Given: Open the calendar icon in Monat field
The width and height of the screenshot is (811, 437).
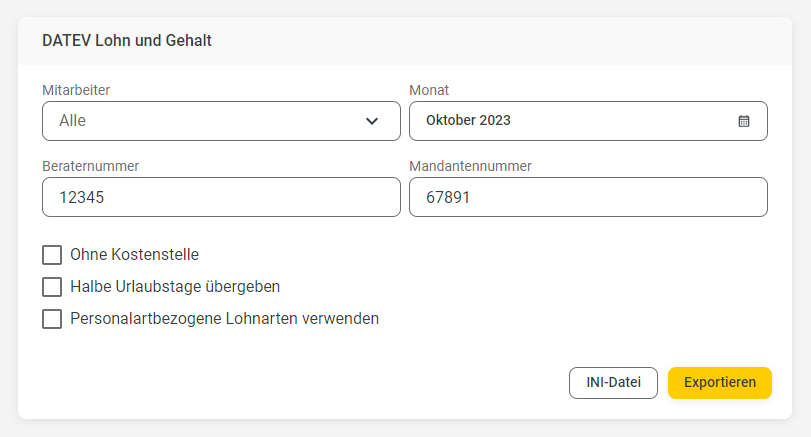Looking at the screenshot, I should (x=744, y=121).
